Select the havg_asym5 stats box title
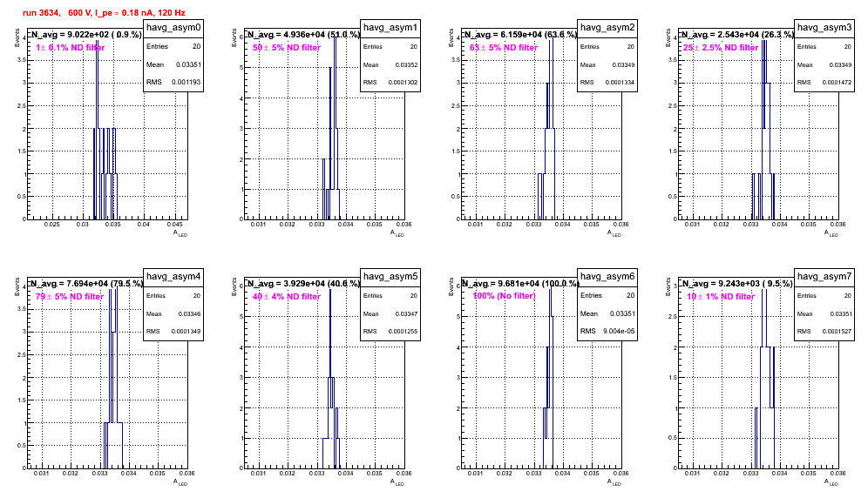The width and height of the screenshot is (868, 498). pos(390,276)
